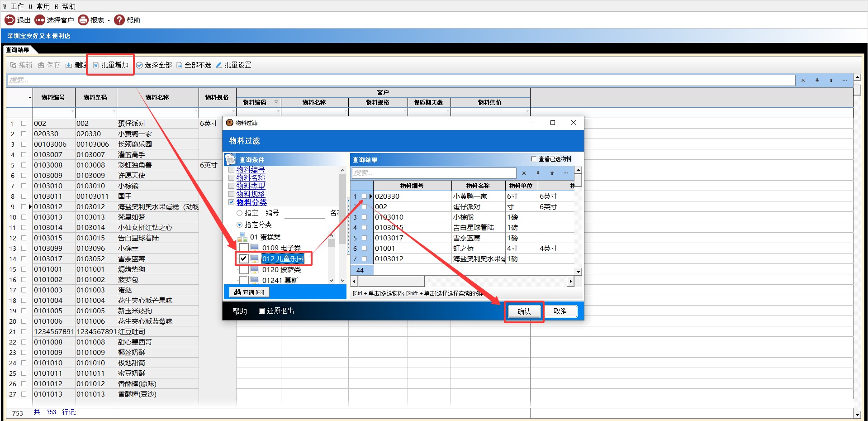The width and height of the screenshot is (868, 421).
Task: Enable 查看已选物料 checkbox
Action: 534,159
